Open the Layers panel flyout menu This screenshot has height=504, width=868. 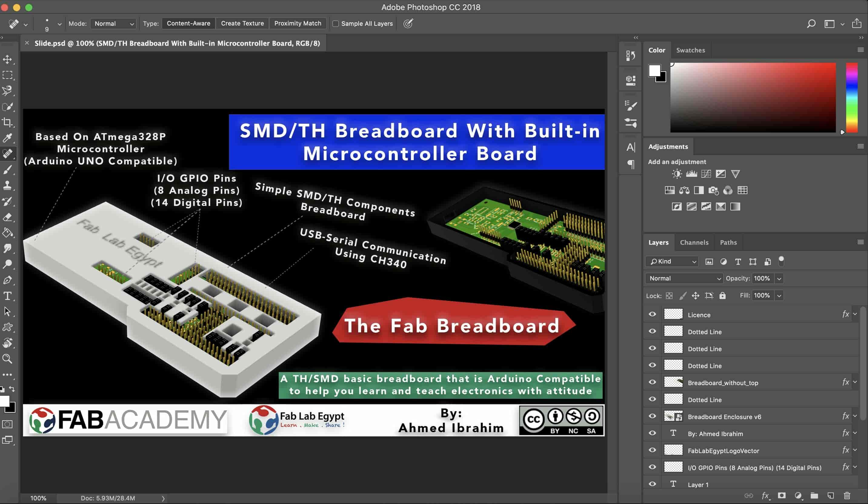pyautogui.click(x=860, y=242)
